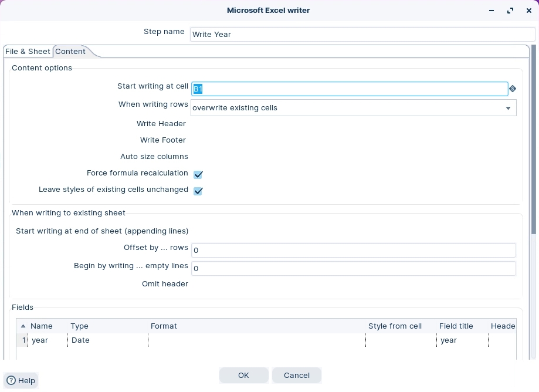This screenshot has width=539, height=392.
Task: Select the Date type cell in Fields table
Action: point(80,340)
